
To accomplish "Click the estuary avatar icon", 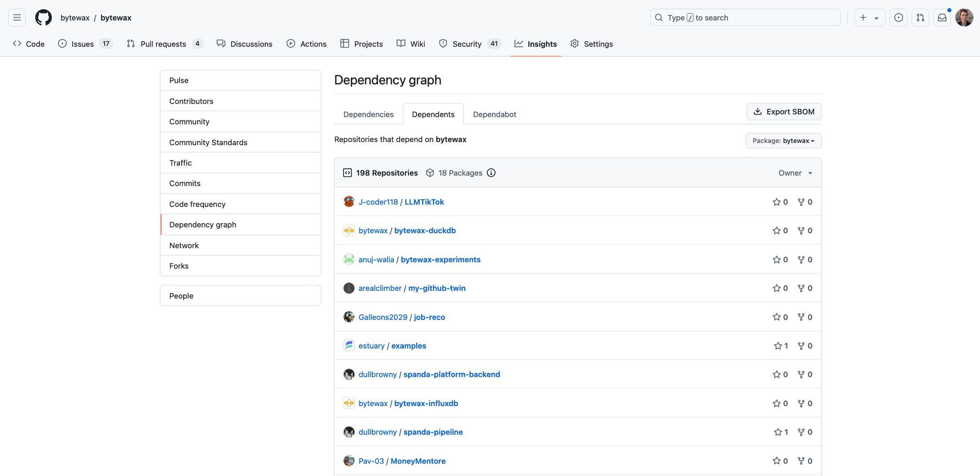I will point(349,345).
